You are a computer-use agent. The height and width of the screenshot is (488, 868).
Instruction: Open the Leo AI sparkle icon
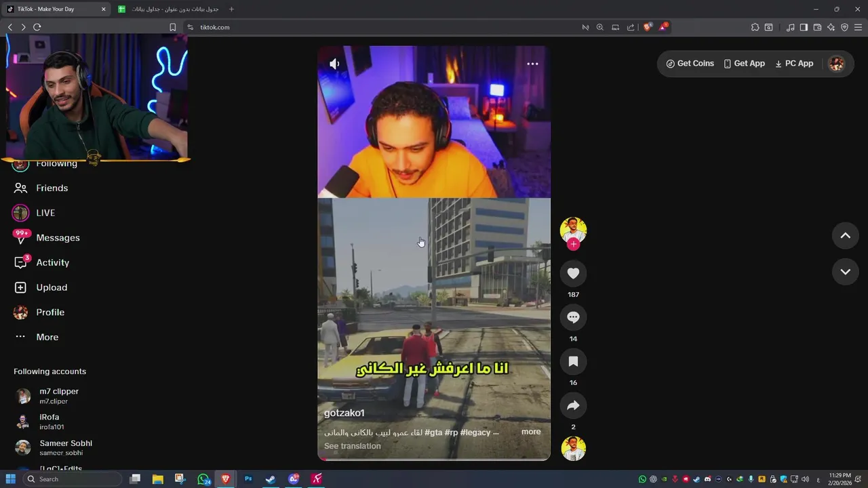pyautogui.click(x=831, y=27)
